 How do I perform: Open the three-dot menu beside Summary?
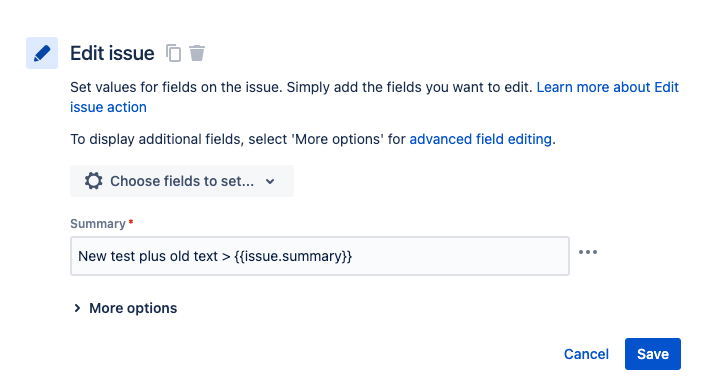tap(588, 252)
